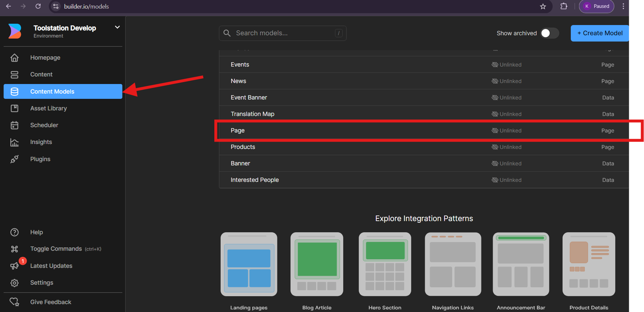Image resolution: width=644 pixels, height=312 pixels.
Task: Click the Scheduler calendar icon
Action: (x=15, y=125)
